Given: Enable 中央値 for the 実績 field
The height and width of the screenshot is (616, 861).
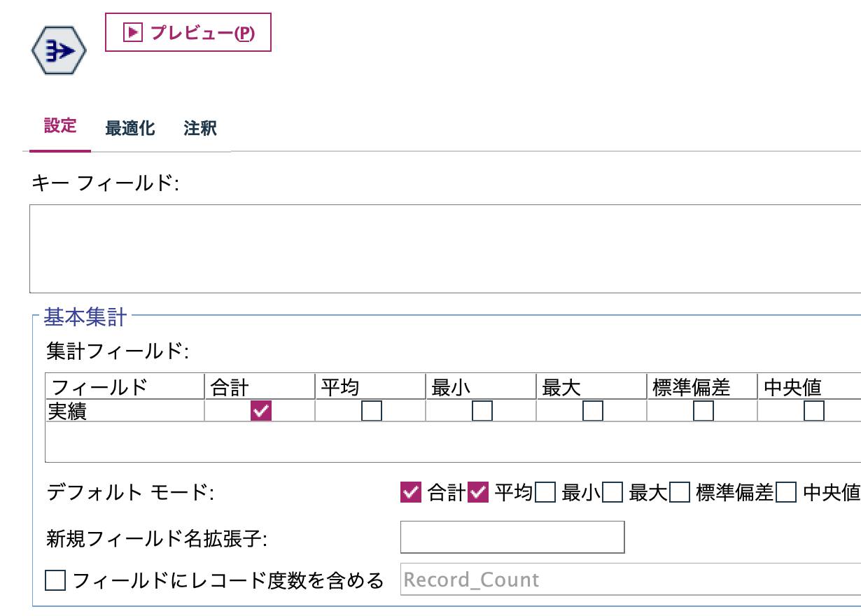Looking at the screenshot, I should [813, 411].
